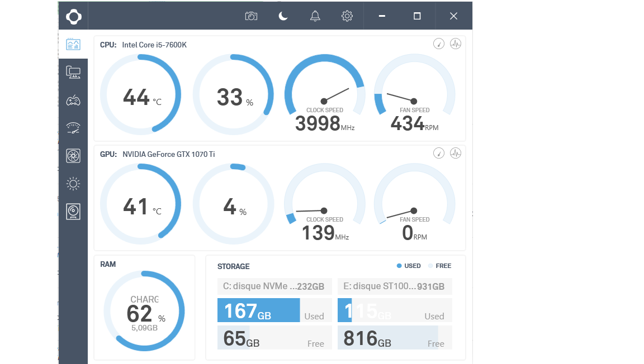This screenshot has height=364, width=644.
Task: Take a screenshot with the camera icon
Action: tap(251, 16)
